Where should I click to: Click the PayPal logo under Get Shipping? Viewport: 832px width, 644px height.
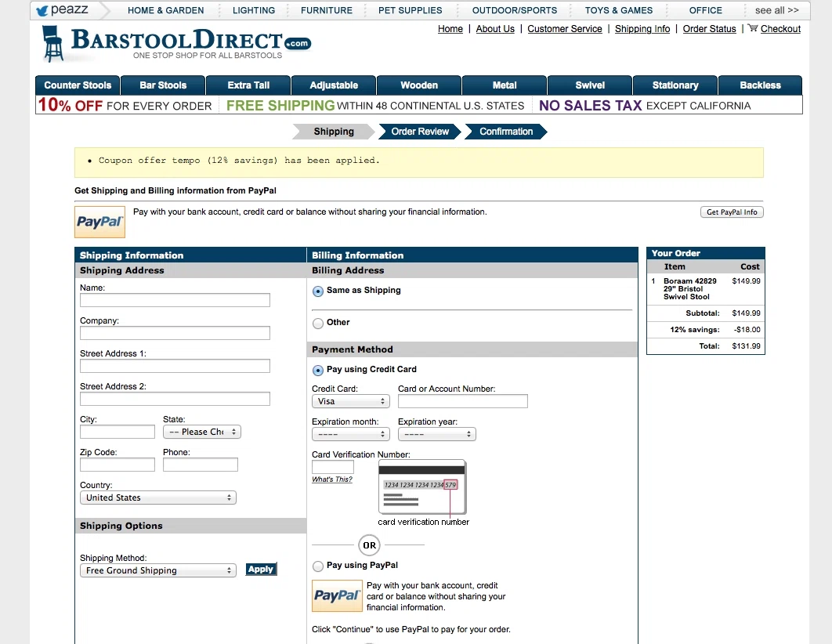99,222
